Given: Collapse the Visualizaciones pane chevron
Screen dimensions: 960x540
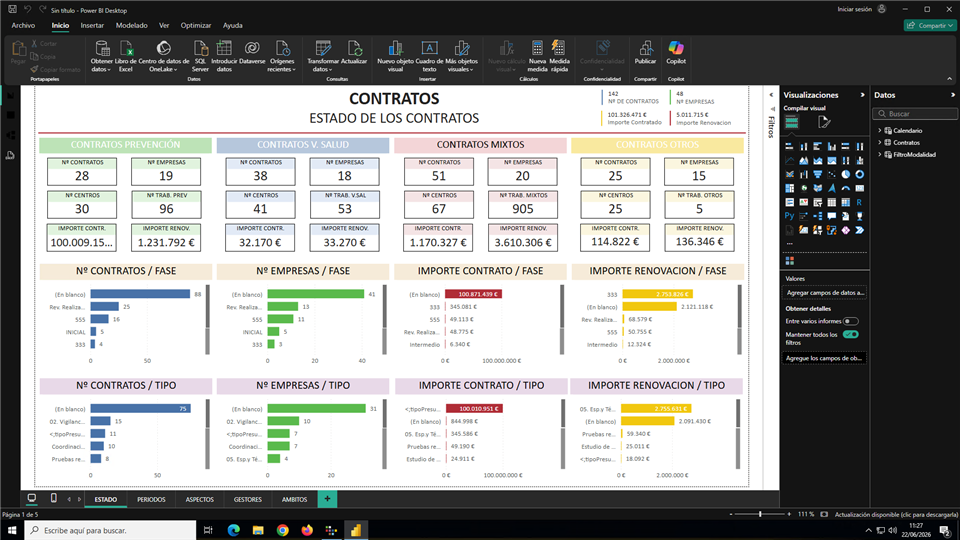Looking at the screenshot, I should click(863, 95).
